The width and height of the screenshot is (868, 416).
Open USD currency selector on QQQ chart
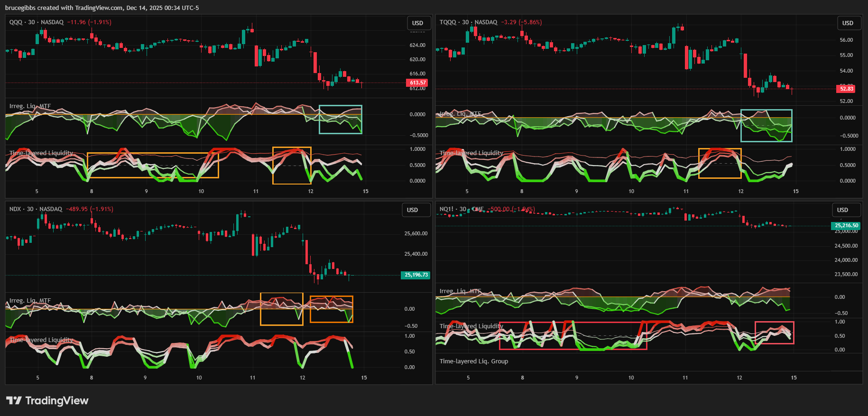point(417,23)
